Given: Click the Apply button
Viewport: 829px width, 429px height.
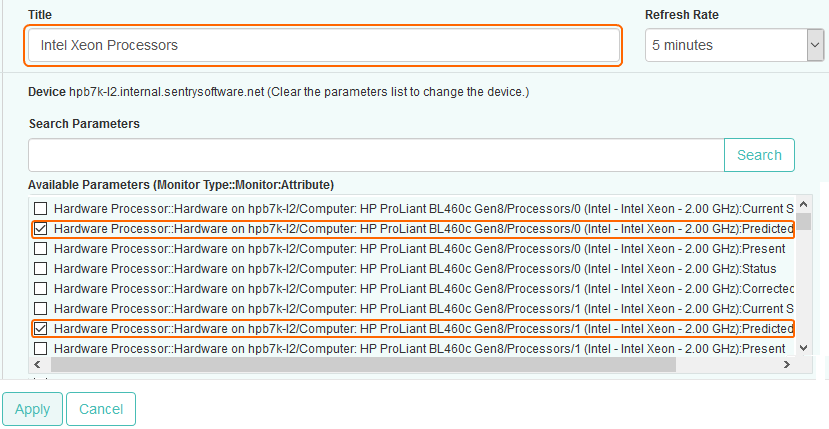Looking at the screenshot, I should click(x=32, y=409).
